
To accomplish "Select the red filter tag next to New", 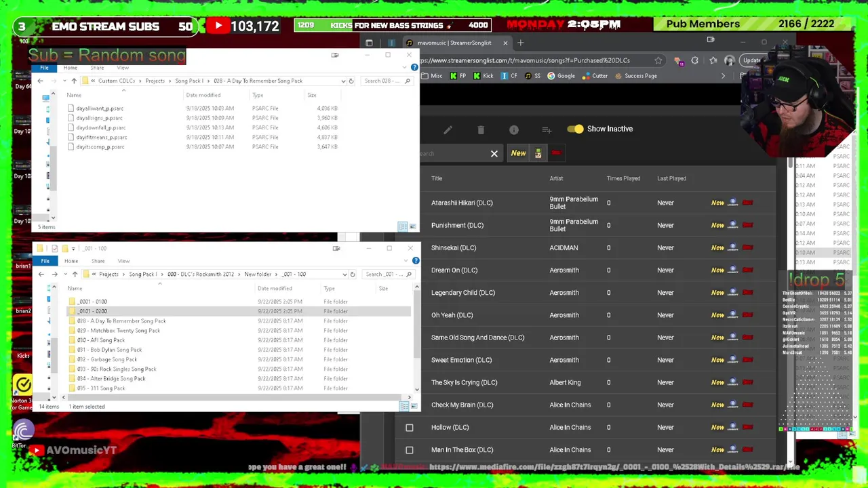I will [556, 153].
